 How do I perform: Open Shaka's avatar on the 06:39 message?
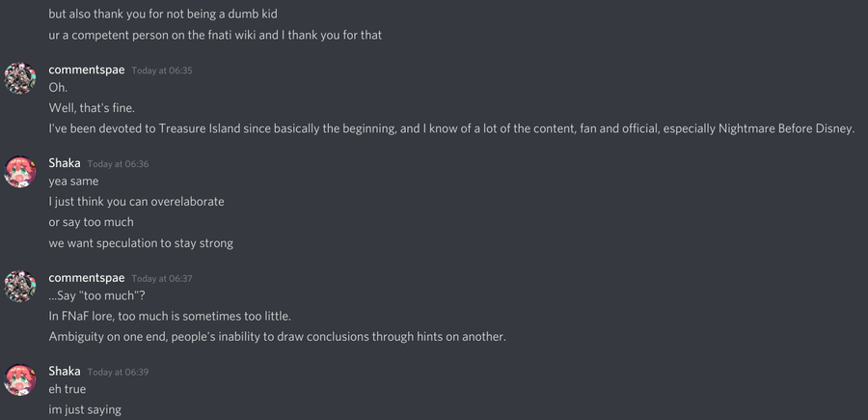[21, 378]
